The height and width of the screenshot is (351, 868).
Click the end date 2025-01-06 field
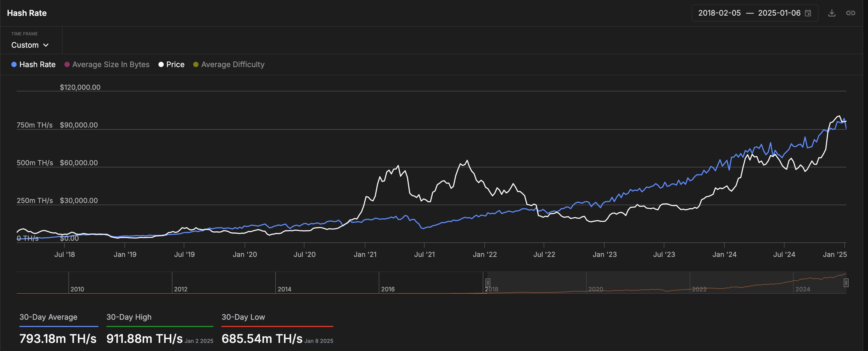pyautogui.click(x=779, y=13)
